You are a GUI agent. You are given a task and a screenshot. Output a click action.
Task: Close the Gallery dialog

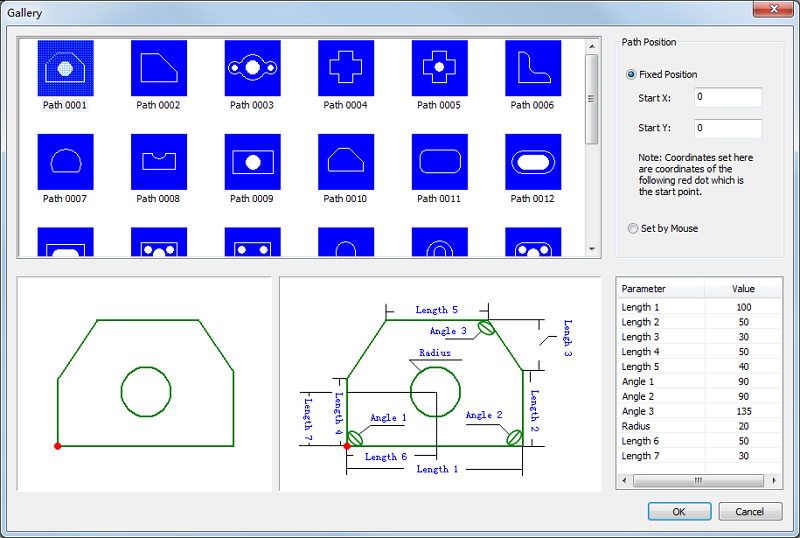pos(773,9)
